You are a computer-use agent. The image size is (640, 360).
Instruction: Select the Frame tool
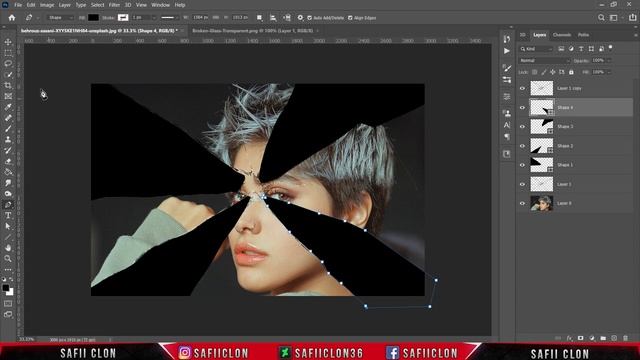(x=8, y=96)
